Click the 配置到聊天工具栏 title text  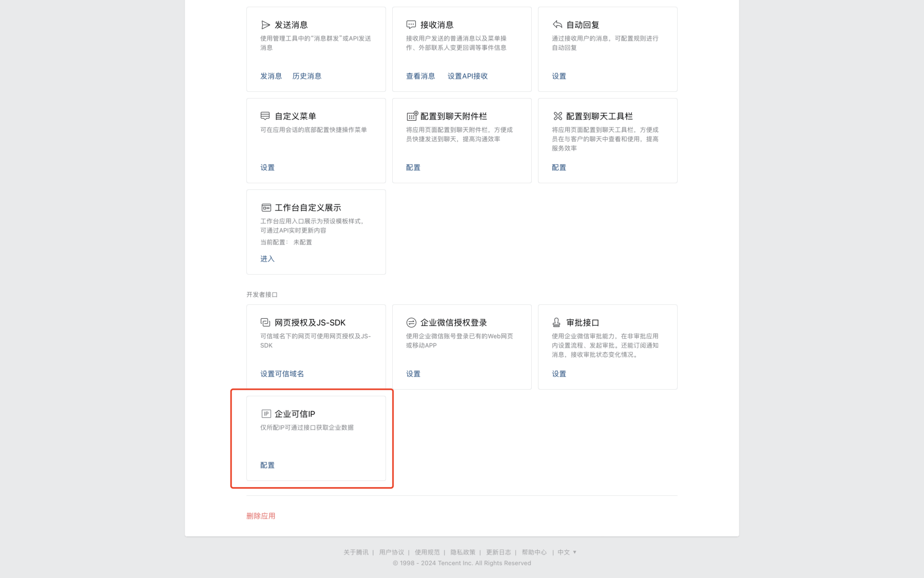(x=600, y=116)
